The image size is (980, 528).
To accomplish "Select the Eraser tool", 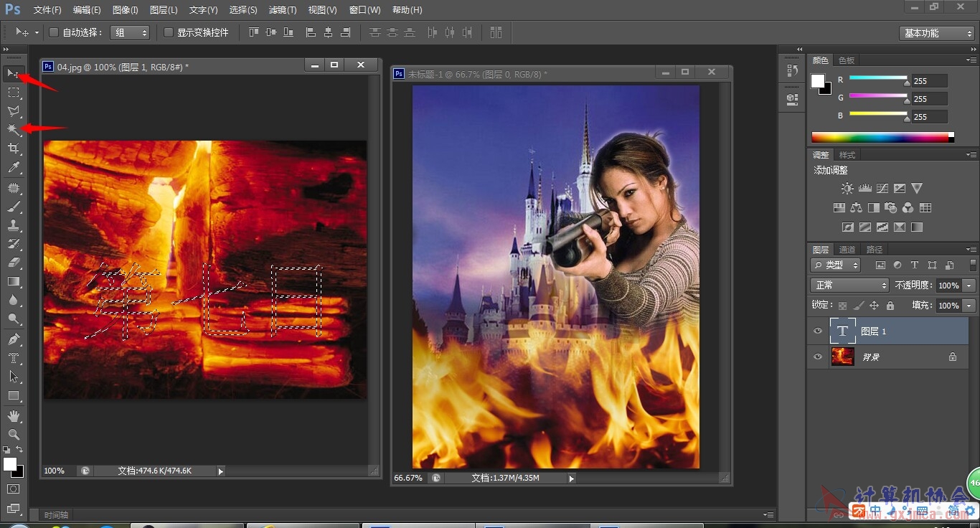I will click(13, 263).
